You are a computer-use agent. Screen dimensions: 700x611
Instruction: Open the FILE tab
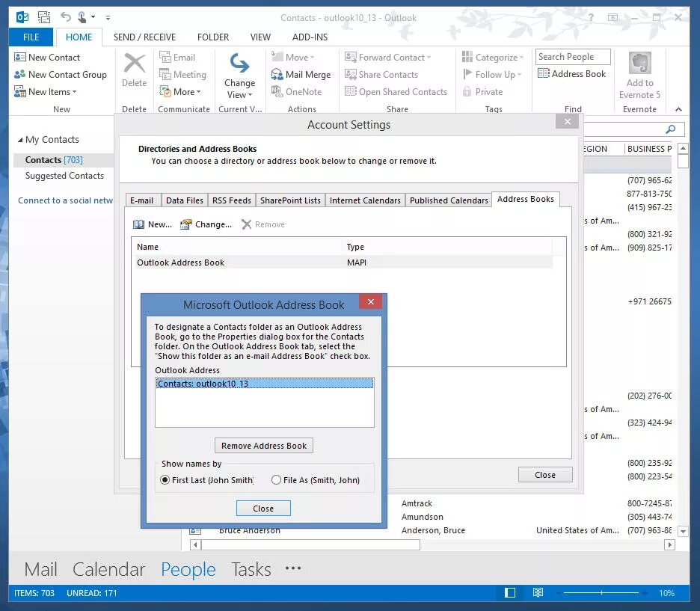[31, 37]
